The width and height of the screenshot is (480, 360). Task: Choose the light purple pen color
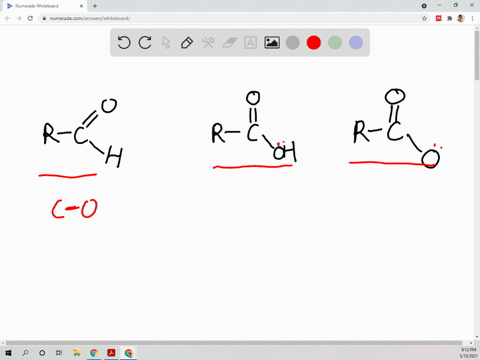(356, 43)
